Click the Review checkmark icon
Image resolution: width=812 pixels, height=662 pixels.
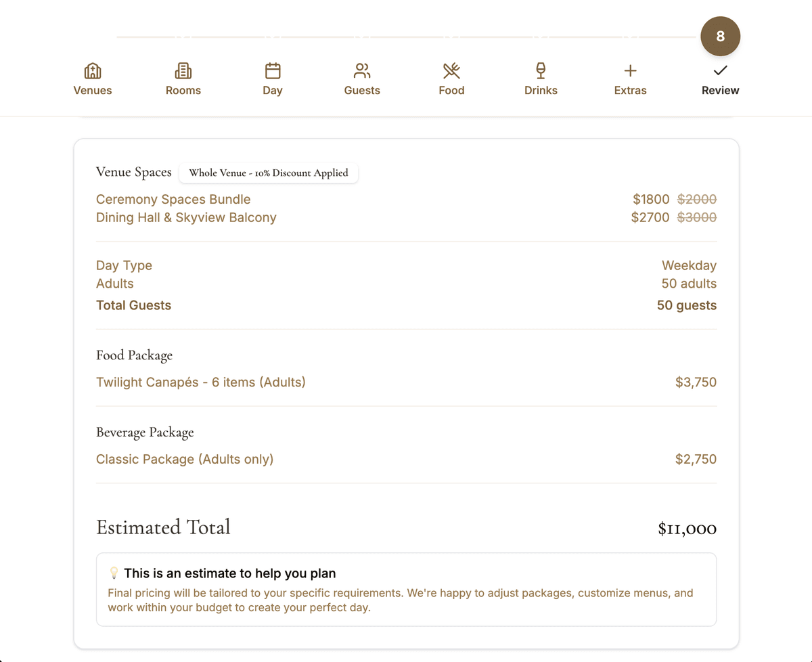click(720, 70)
